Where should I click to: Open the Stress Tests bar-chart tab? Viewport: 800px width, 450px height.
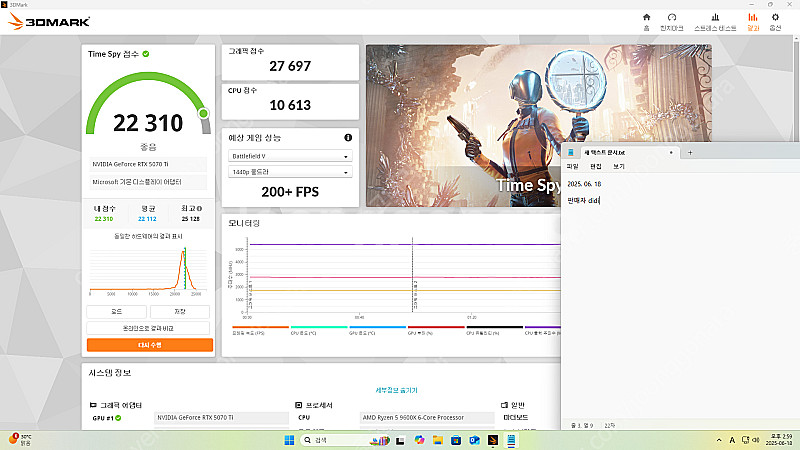click(715, 22)
